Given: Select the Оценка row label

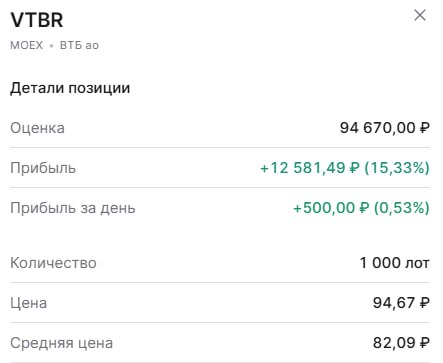Looking at the screenshot, I should coord(37,128).
